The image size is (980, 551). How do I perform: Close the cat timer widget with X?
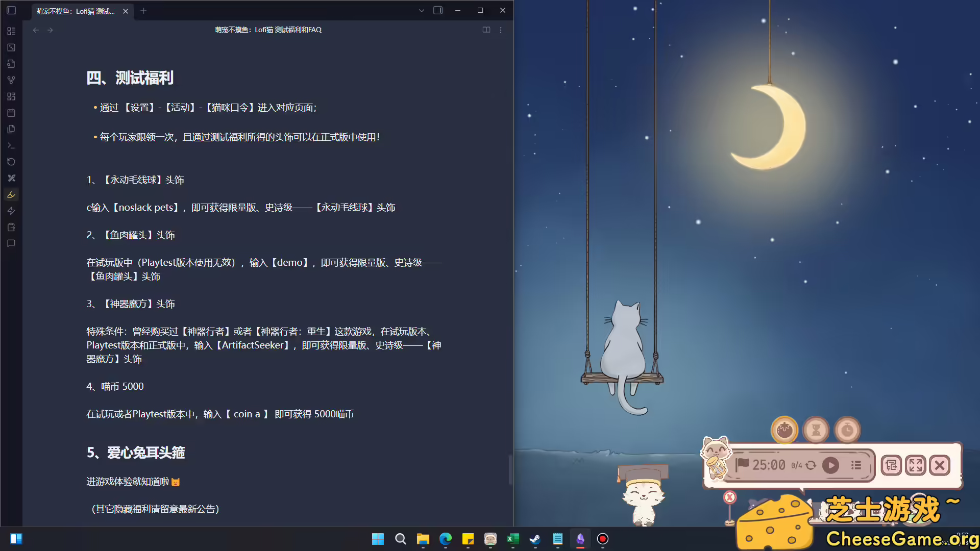(x=939, y=465)
